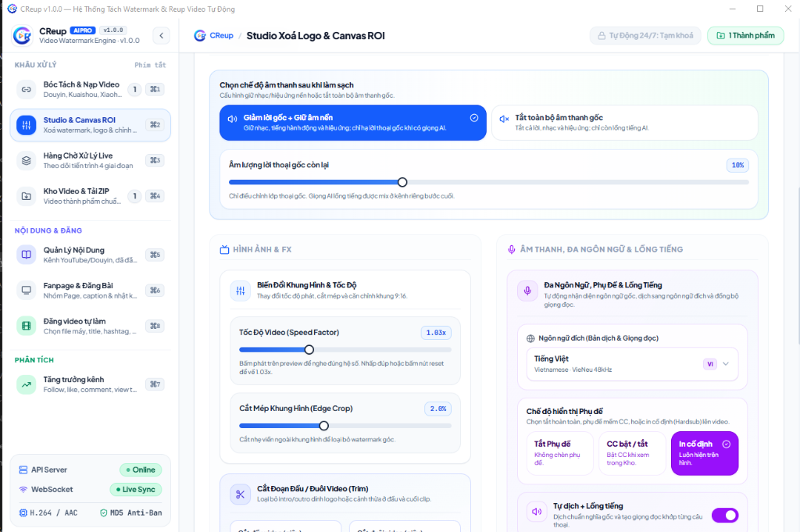800x532 pixels.
Task: Open the 1 Thành phẩm button
Action: (745, 36)
